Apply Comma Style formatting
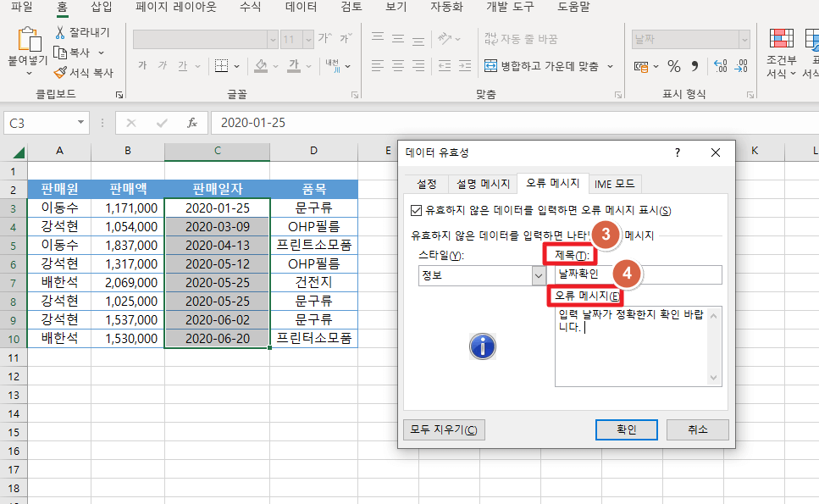Screen dimensions: 819x504 [x=694, y=64]
